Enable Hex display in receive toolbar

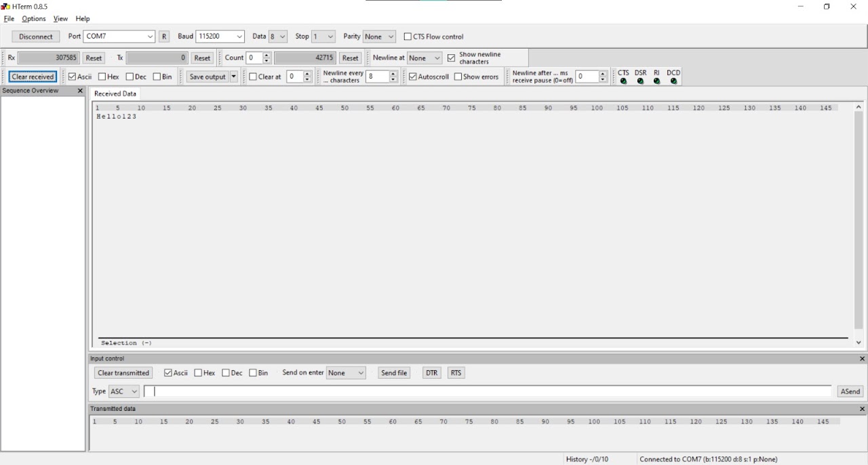pos(102,77)
